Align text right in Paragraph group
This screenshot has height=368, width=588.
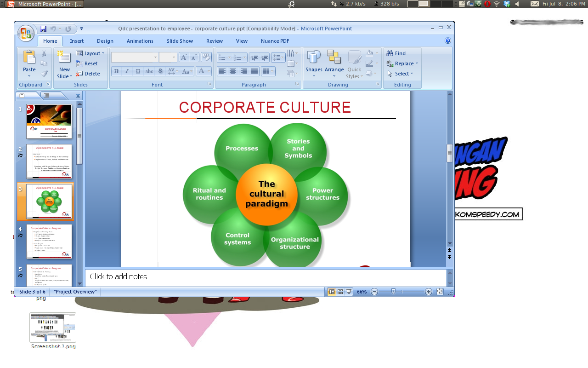pyautogui.click(x=243, y=71)
